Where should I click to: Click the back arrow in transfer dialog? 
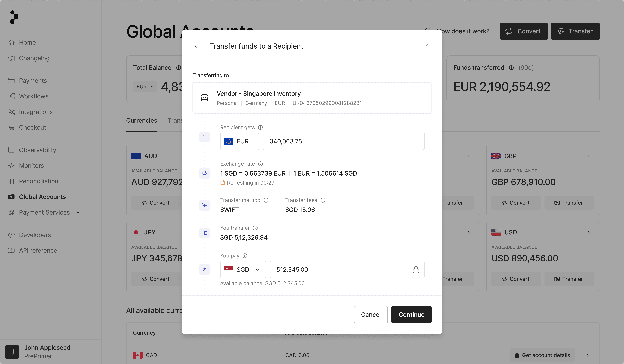[x=197, y=46]
